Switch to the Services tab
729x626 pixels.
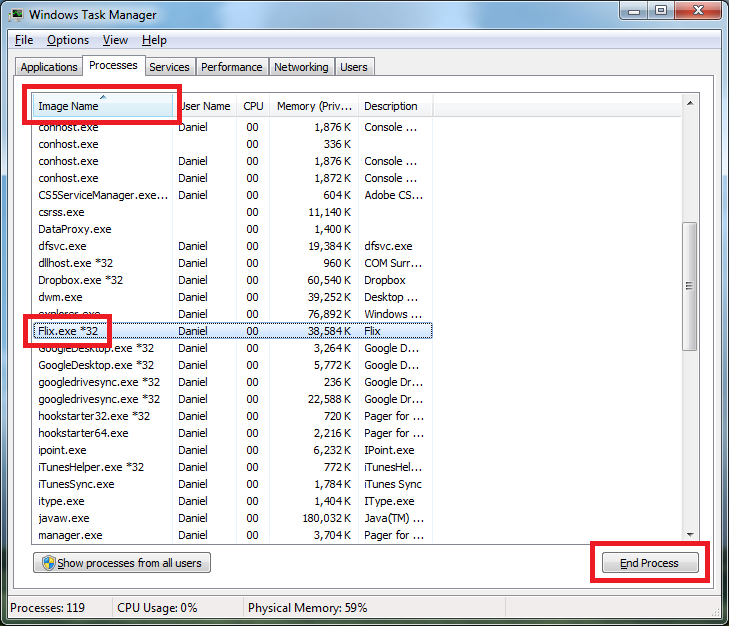click(169, 67)
